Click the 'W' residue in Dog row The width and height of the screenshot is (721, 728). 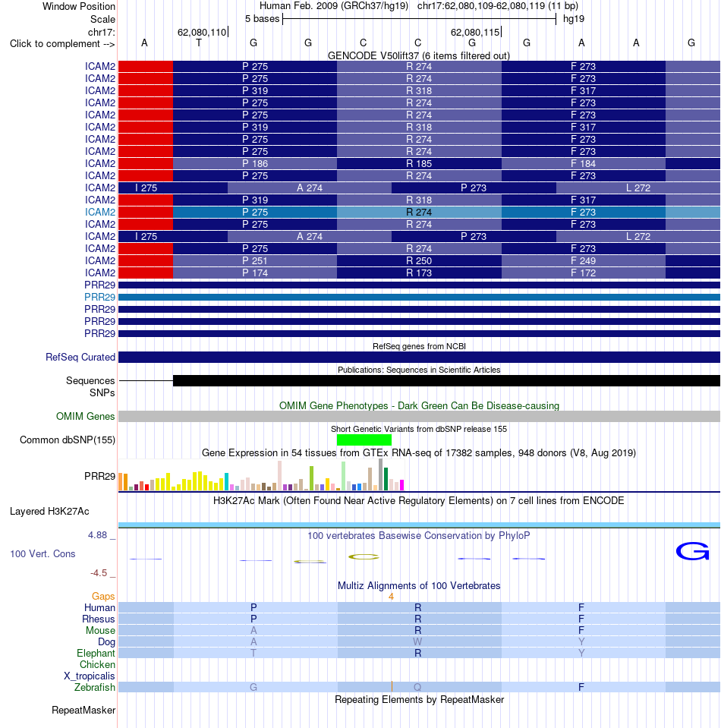point(418,641)
